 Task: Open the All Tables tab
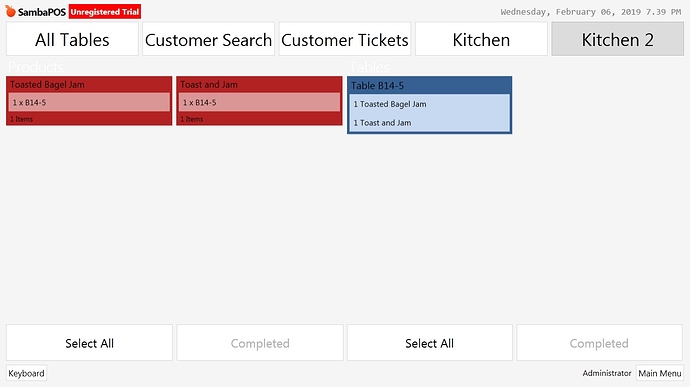coord(72,39)
